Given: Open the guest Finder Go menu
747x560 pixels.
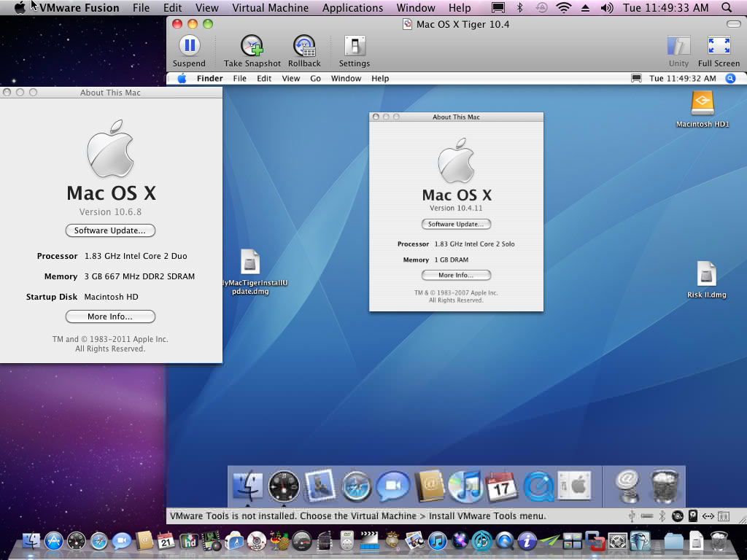Looking at the screenshot, I should pyautogui.click(x=315, y=79).
